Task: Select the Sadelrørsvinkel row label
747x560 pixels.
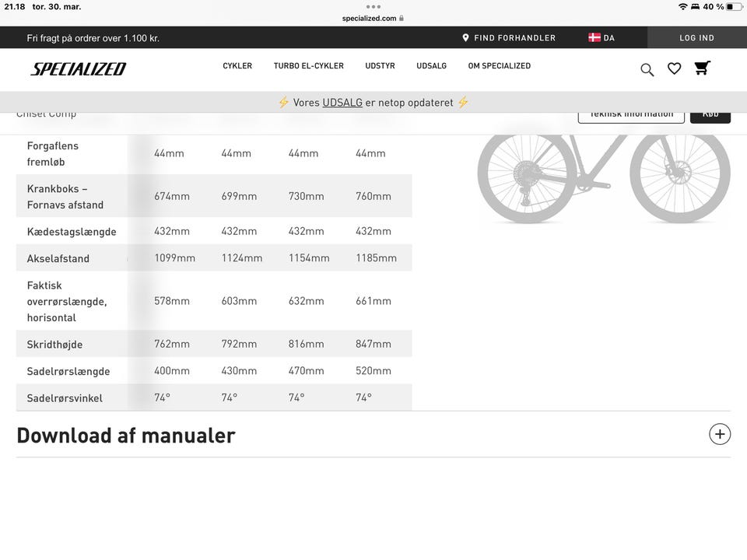Action: tap(65, 398)
